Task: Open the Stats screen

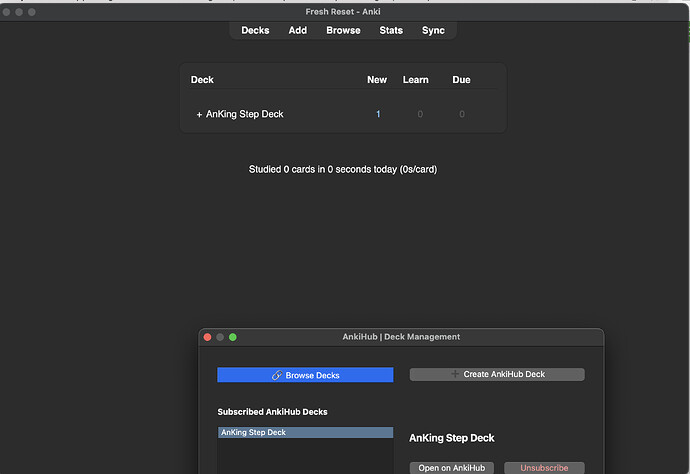Action: pos(391,30)
